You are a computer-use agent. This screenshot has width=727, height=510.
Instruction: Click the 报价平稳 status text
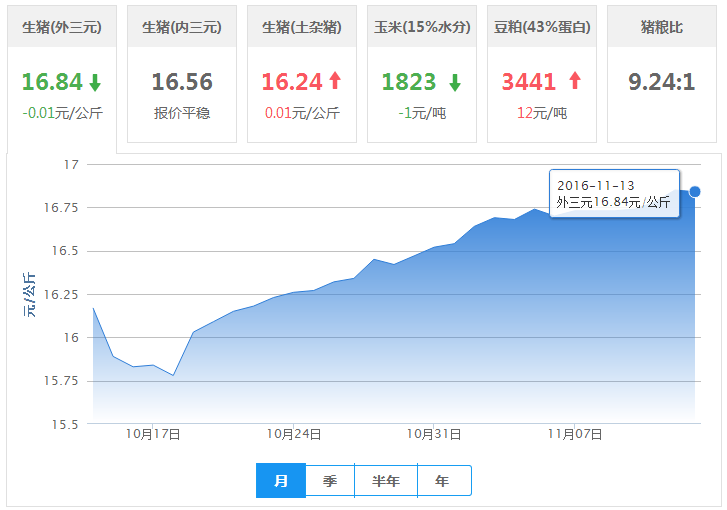(x=182, y=113)
